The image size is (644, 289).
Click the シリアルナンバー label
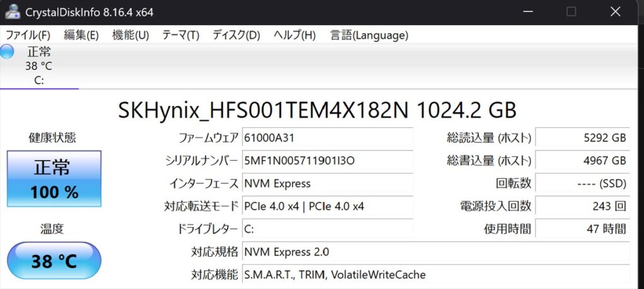pyautogui.click(x=202, y=161)
